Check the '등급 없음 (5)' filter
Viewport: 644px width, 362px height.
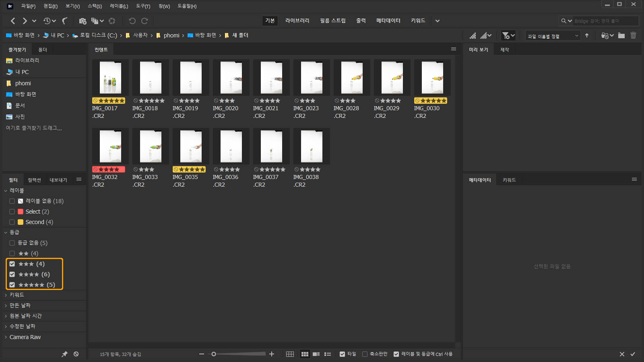(12, 243)
